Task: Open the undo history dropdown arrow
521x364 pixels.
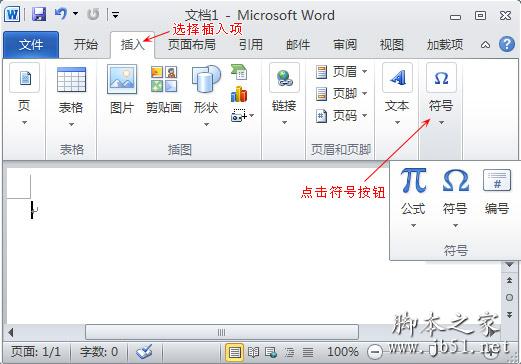Action: [76, 14]
